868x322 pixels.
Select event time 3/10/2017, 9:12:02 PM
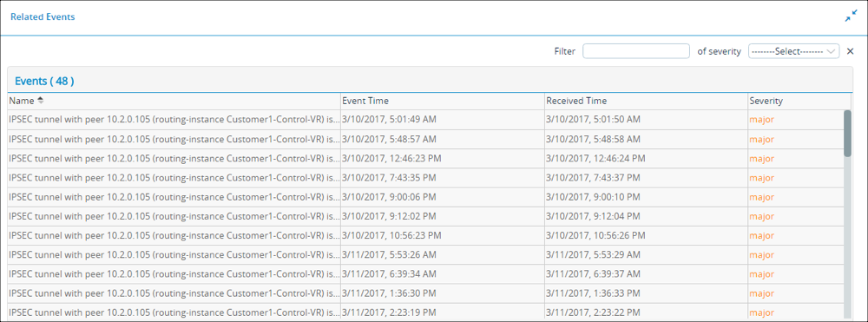(389, 216)
